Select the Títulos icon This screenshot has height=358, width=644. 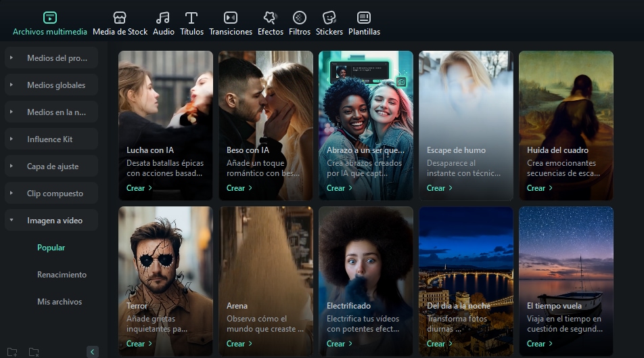[x=191, y=18]
